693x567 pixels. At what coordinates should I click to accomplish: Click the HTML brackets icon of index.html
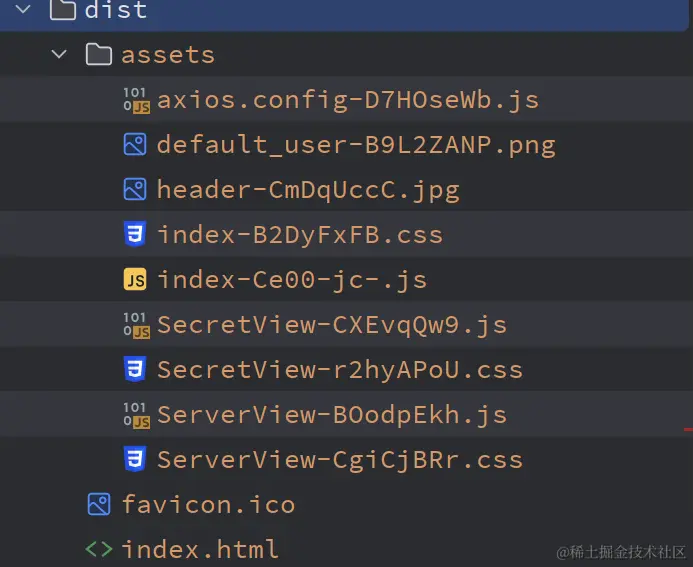pyautogui.click(x=99, y=549)
